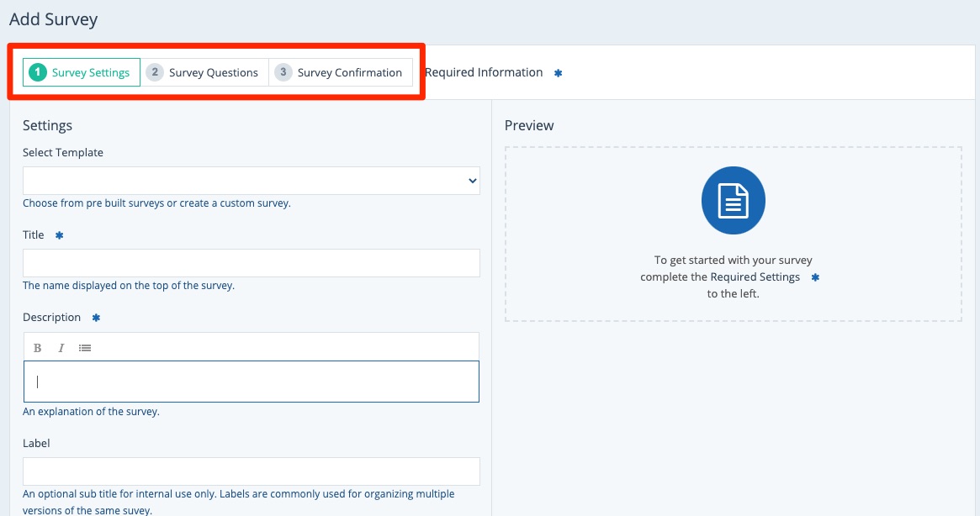The width and height of the screenshot is (980, 516).
Task: Click the asterisk next to Required Information
Action: pos(558,73)
